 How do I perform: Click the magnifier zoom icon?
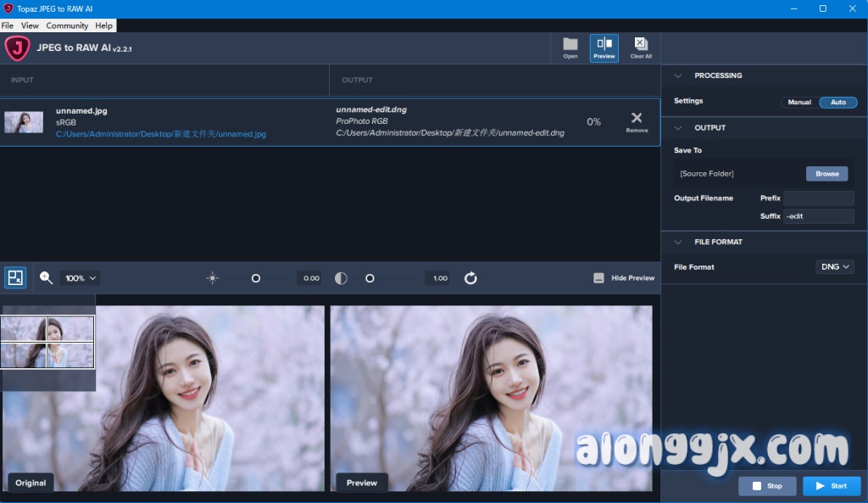point(47,277)
